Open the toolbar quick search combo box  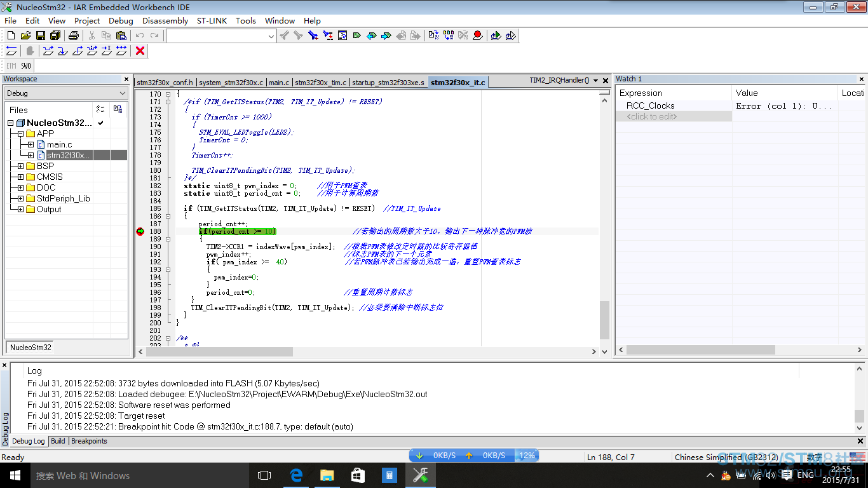[x=221, y=36]
